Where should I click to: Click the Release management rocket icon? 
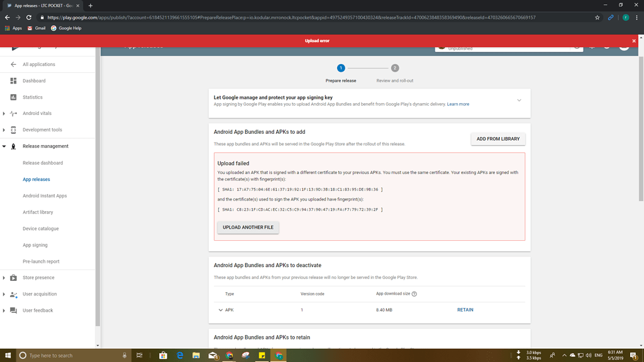(x=13, y=146)
